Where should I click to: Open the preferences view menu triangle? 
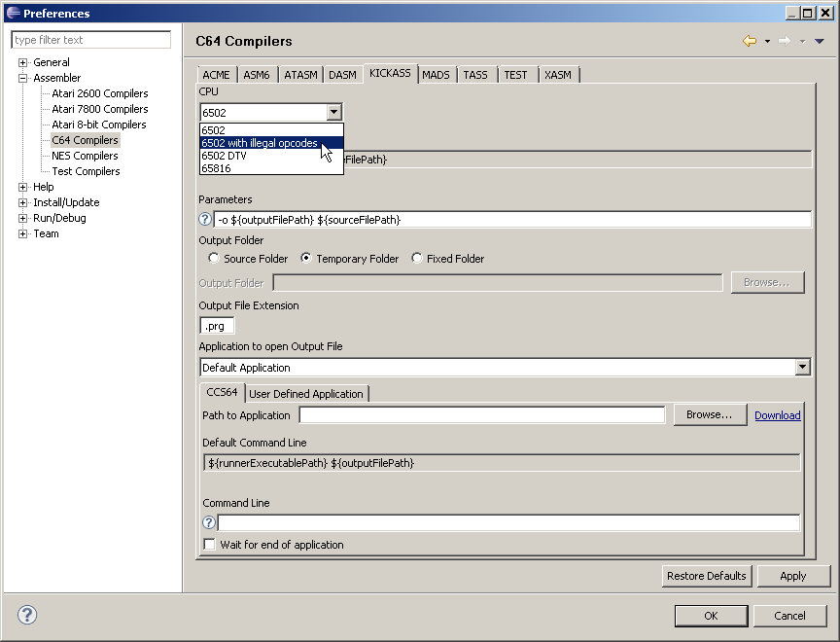(819, 41)
